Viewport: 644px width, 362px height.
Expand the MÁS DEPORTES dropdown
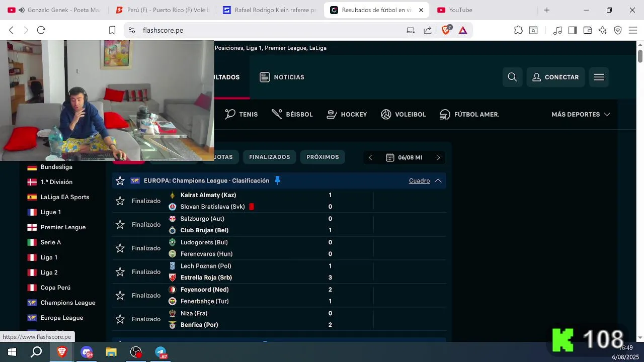(581, 114)
